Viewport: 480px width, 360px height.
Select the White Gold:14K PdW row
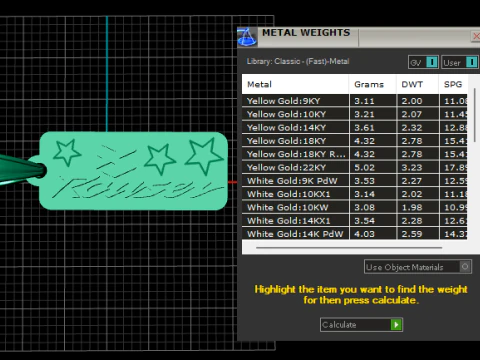[x=355, y=234]
